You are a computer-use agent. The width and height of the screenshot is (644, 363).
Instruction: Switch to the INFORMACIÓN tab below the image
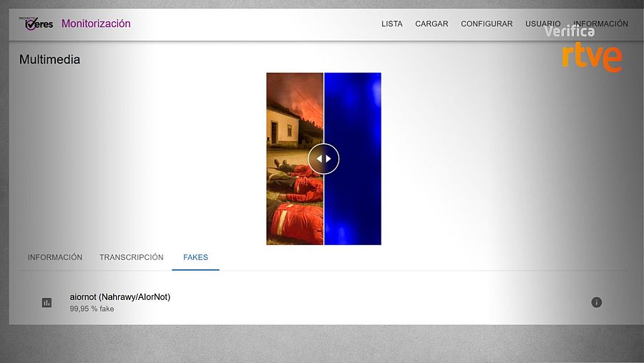(55, 257)
